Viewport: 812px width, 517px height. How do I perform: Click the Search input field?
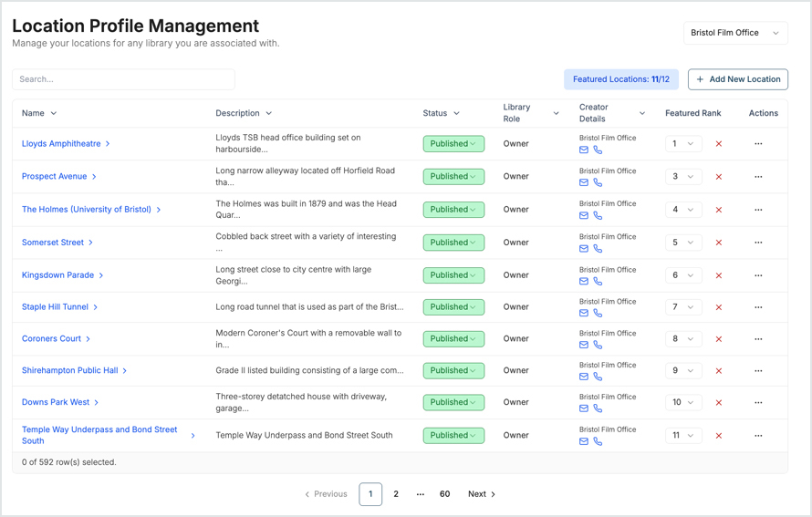(123, 79)
